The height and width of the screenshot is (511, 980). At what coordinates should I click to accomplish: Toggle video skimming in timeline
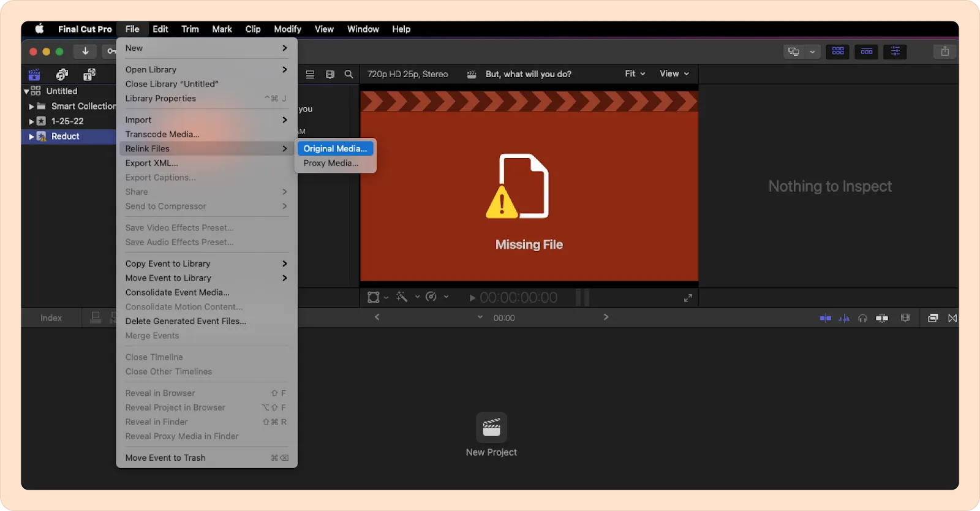pos(826,318)
